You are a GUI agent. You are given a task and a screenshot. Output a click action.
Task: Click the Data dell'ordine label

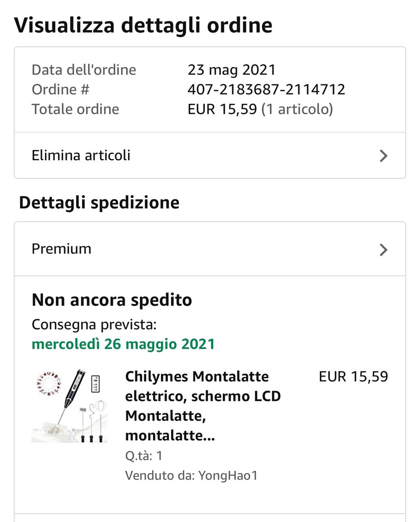(x=84, y=70)
